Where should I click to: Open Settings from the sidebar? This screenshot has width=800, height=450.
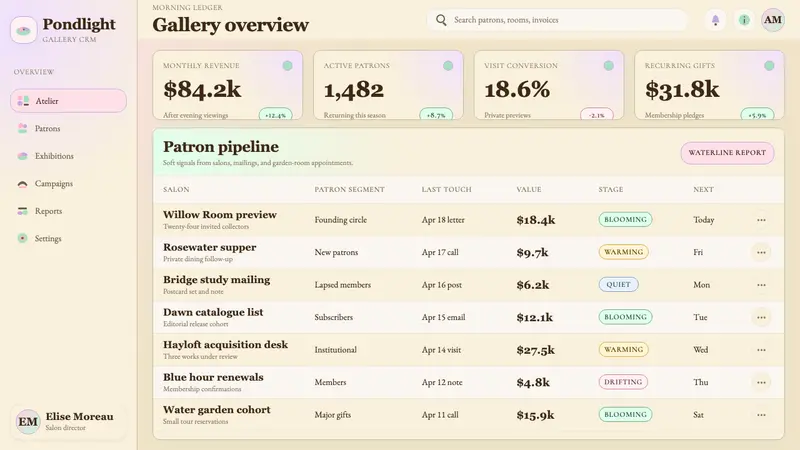point(68,238)
